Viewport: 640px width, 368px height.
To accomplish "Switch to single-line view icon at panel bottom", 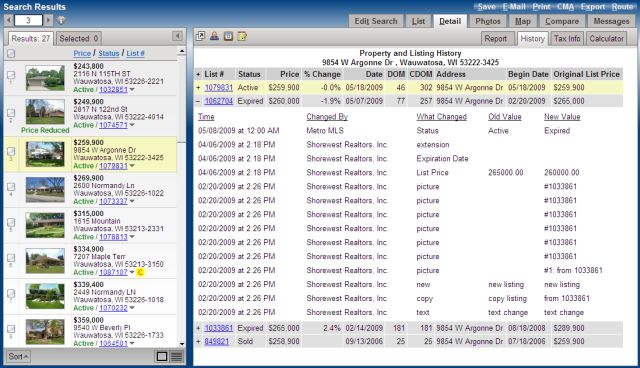I will pos(162,357).
